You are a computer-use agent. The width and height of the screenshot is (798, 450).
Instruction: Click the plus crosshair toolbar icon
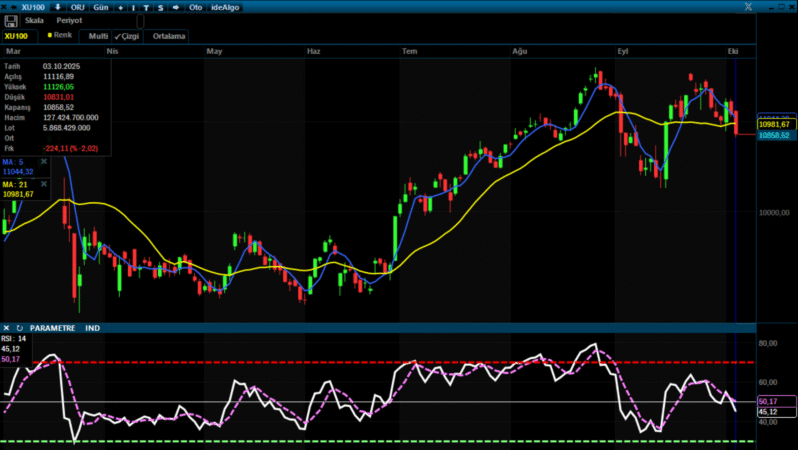pos(120,6)
